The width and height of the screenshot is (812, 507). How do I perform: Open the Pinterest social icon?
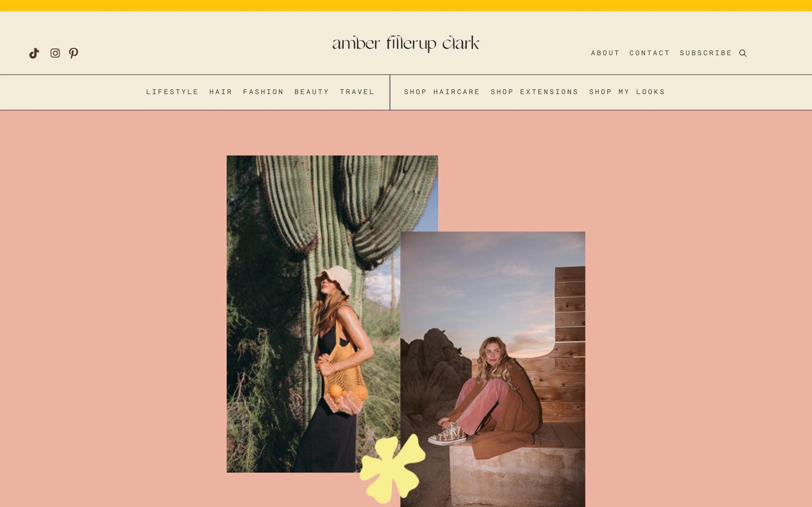(x=74, y=53)
